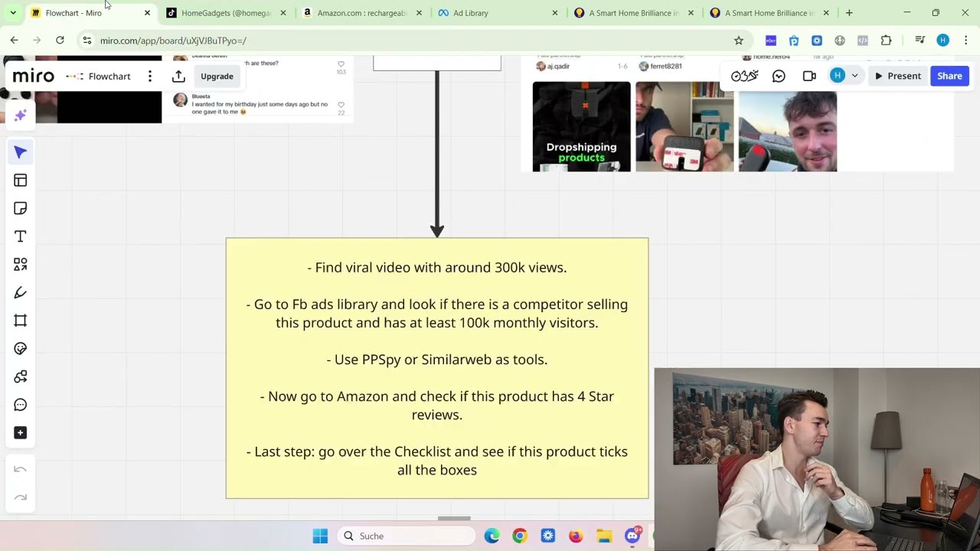The height and width of the screenshot is (551, 980).
Task: Click the site info icon in address bar
Action: (x=87, y=41)
